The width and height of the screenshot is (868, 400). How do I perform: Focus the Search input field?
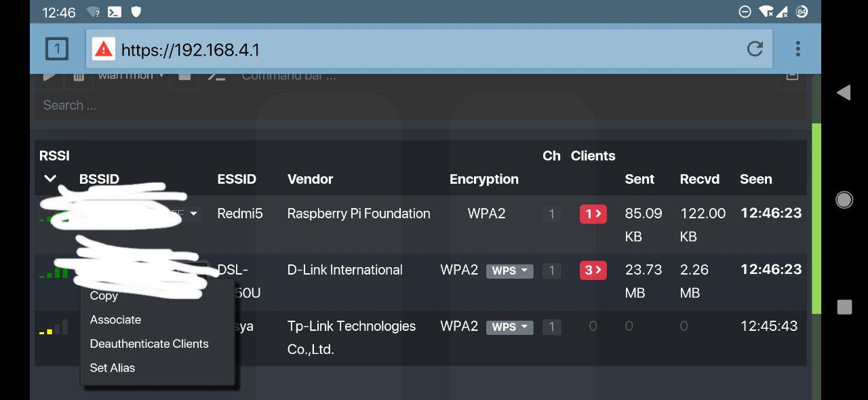coord(421,105)
